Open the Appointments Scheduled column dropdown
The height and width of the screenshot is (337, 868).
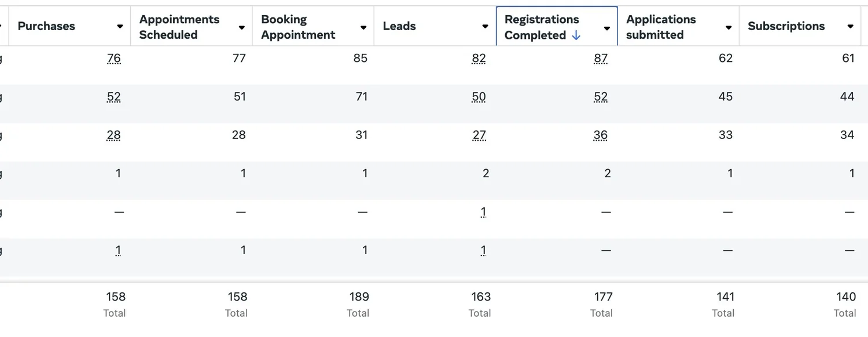(x=241, y=26)
